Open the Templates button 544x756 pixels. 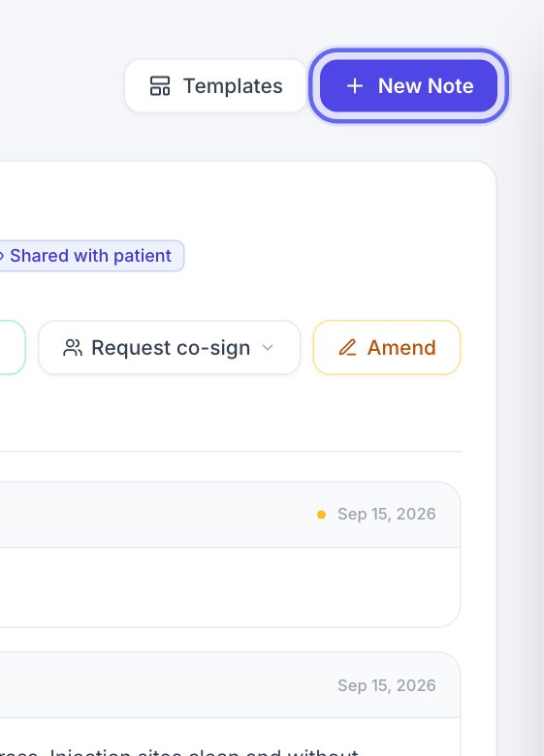coord(215,86)
